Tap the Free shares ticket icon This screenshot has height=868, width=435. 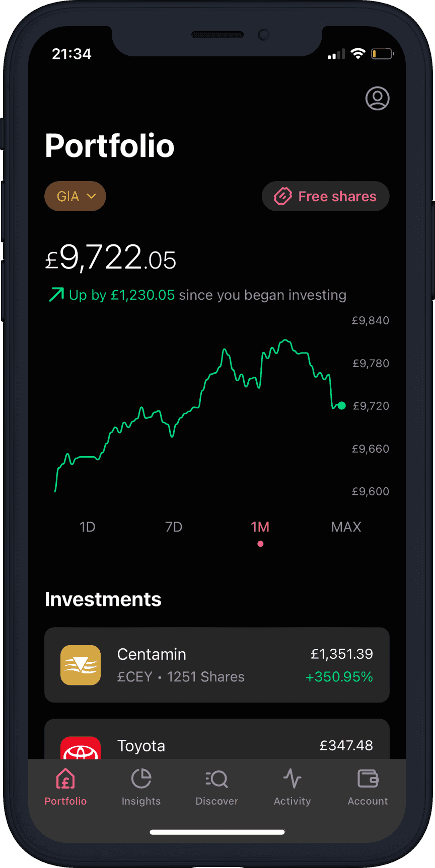click(x=282, y=196)
